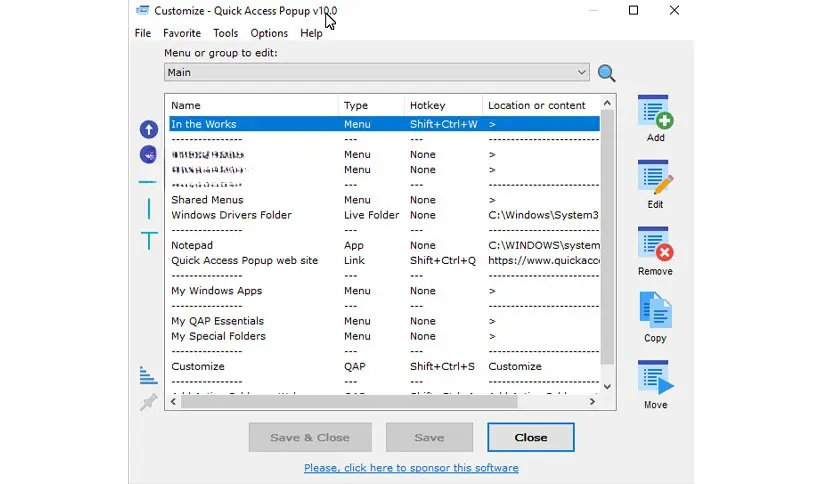Click the 'Shift+Ctrl+W' hotkey cell
The width and height of the screenshot is (836, 484).
444,124
